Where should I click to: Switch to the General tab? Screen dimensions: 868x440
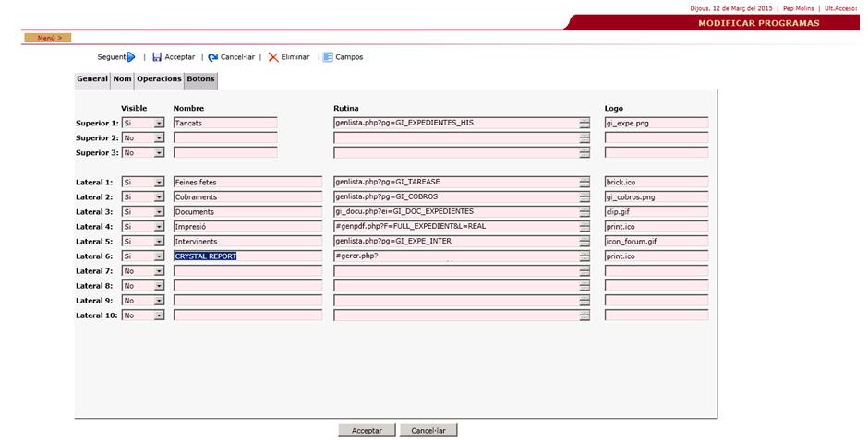pyautogui.click(x=92, y=79)
